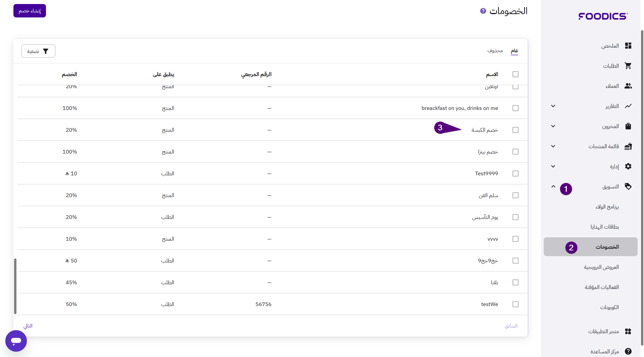Go to the next page (التالي) link
Viewport: 644px width, 357px height.
[x=28, y=326]
